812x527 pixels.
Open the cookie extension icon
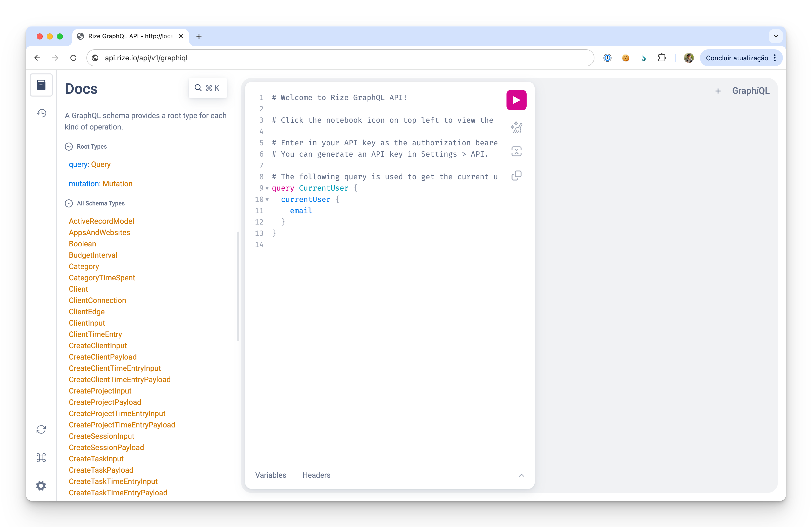tap(625, 58)
